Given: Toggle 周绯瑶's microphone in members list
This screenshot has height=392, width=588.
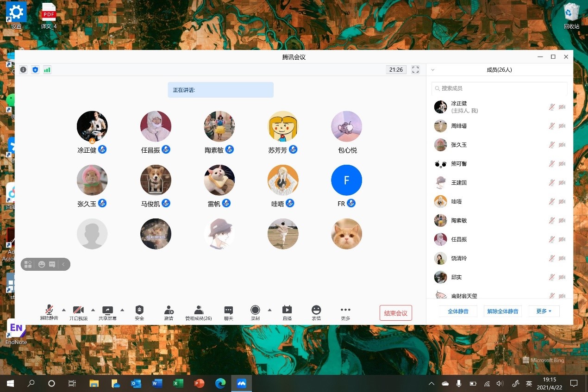Looking at the screenshot, I should click(551, 126).
